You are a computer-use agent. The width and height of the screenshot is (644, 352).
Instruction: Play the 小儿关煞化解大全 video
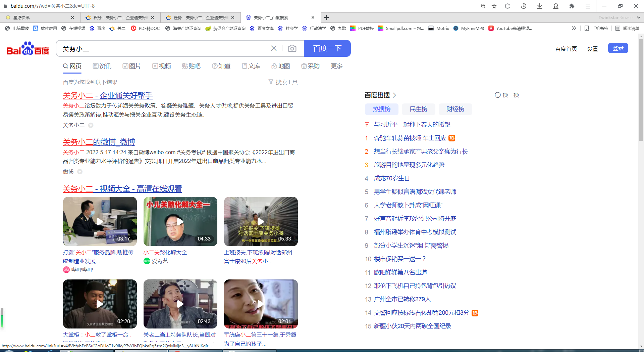180,221
